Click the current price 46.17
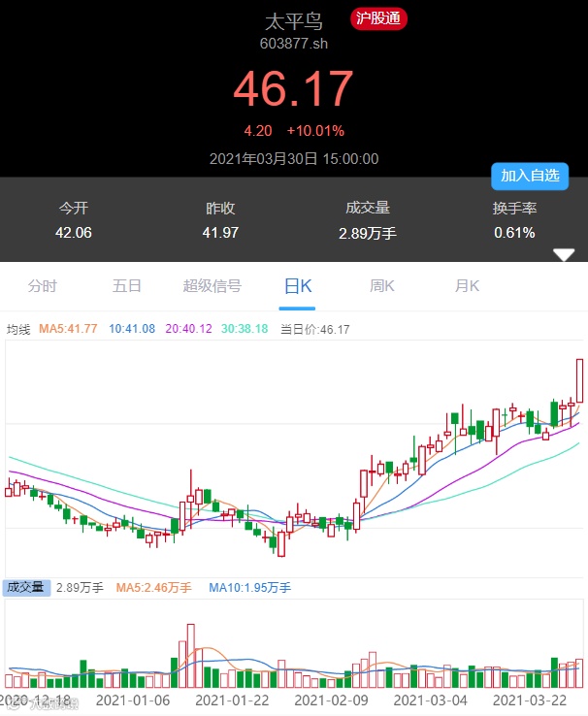Image resolution: width=588 pixels, height=716 pixels. pos(294,89)
